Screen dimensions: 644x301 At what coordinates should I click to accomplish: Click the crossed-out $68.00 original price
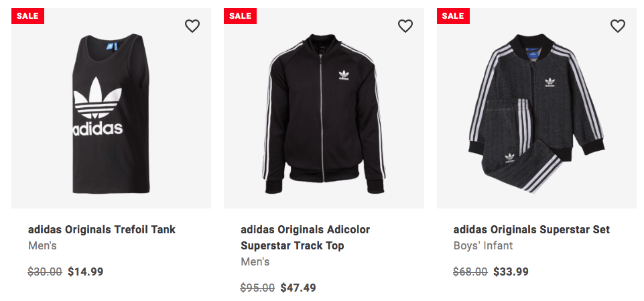pos(470,272)
